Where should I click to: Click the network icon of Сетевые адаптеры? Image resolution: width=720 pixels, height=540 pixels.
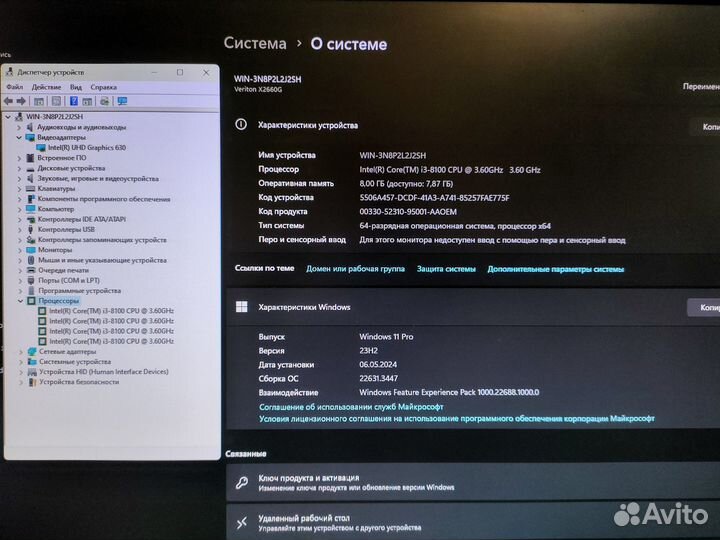coord(32,352)
